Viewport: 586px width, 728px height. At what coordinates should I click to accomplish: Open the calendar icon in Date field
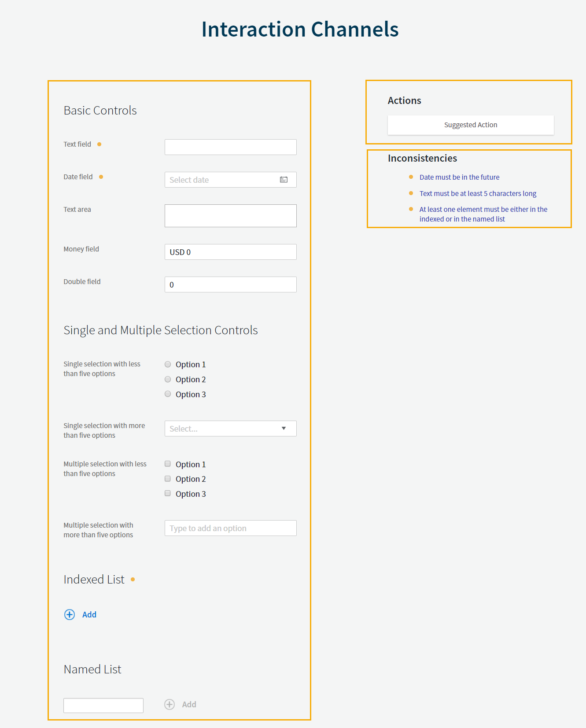click(284, 180)
